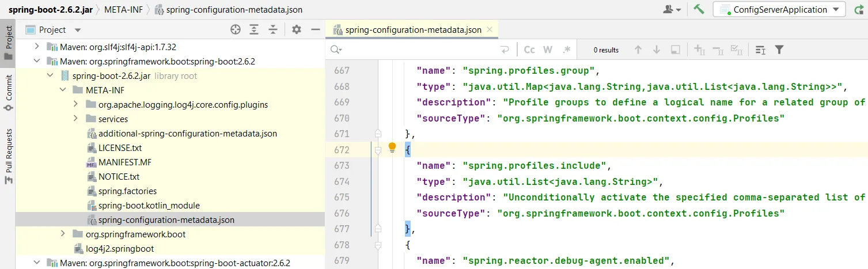Click the lightbulb intention icon at line 672
Screen dimensions: 868x269
(x=392, y=147)
